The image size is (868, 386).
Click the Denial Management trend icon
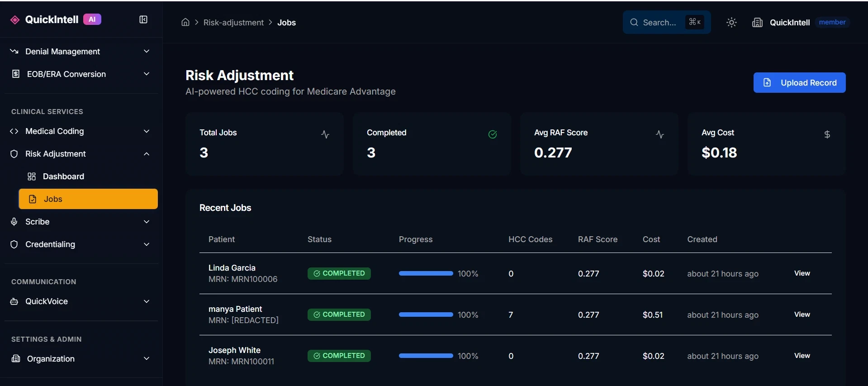coord(14,51)
